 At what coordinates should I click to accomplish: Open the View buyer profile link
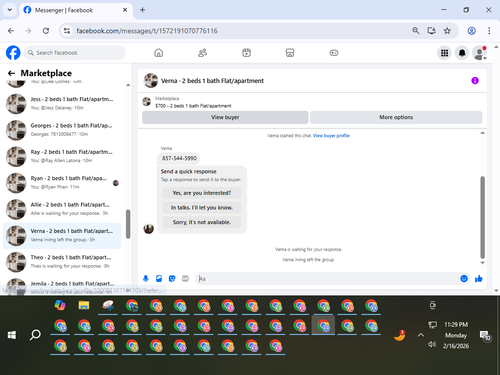[x=331, y=135]
